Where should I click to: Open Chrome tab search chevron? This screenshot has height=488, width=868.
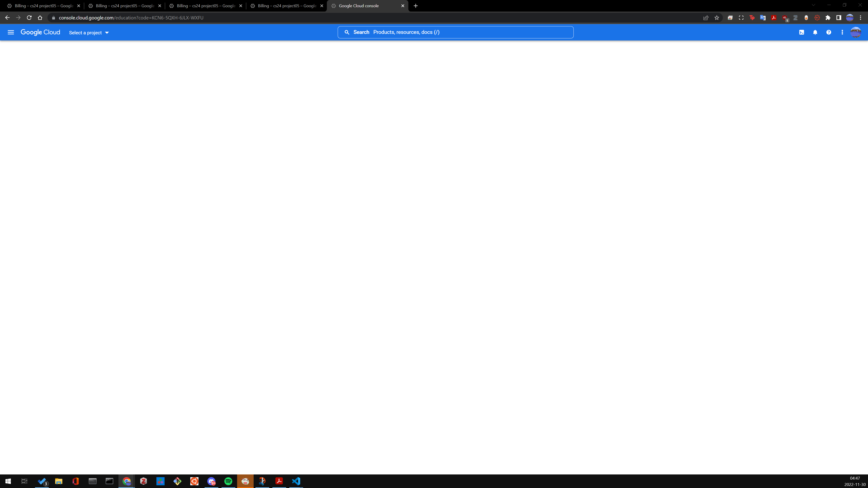pyautogui.click(x=814, y=5)
